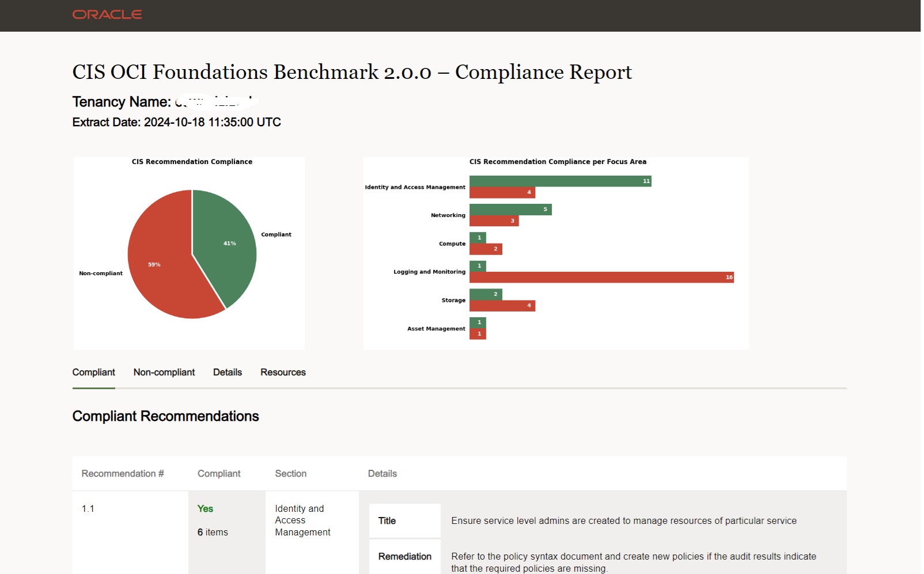
Task: Click the green Asset Management bar
Action: tap(478, 322)
